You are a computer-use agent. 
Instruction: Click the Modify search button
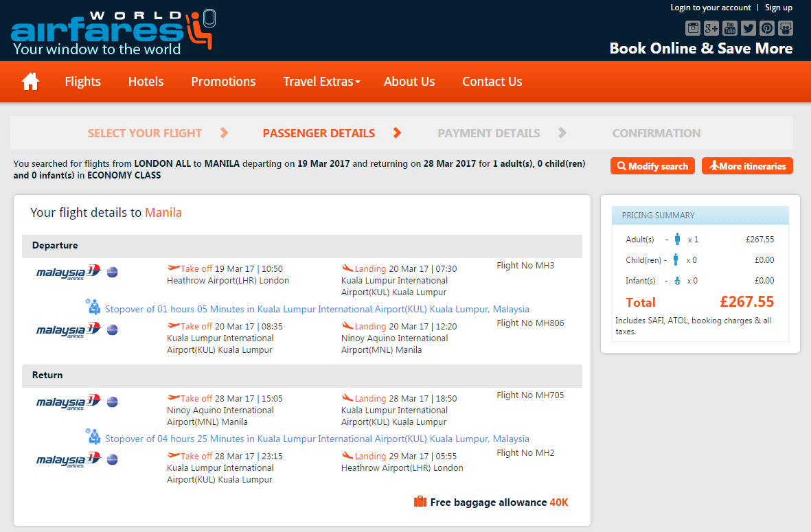[652, 166]
